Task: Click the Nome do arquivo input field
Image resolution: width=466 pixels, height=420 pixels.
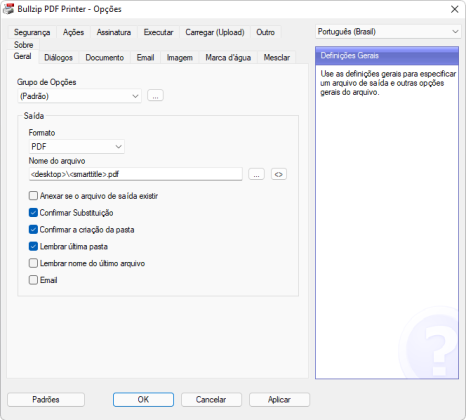Action: coord(136,174)
